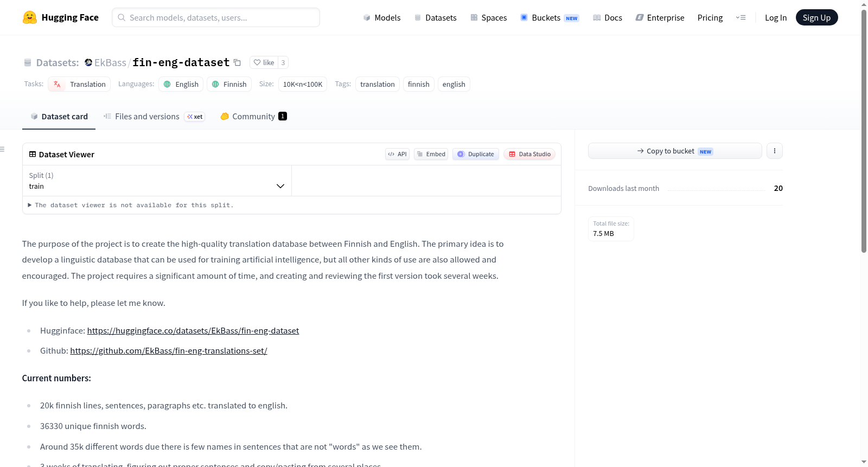
Task: Click the NEW badge beside Buckets
Action: [x=572, y=18]
